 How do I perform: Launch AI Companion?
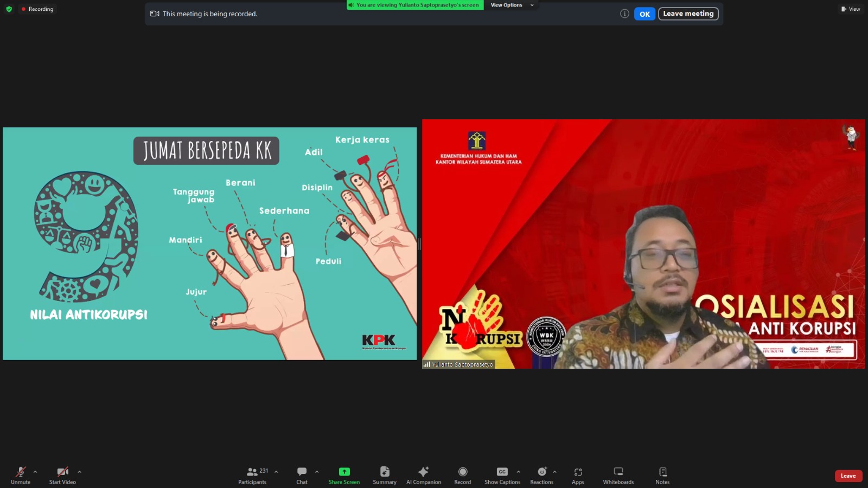click(424, 475)
